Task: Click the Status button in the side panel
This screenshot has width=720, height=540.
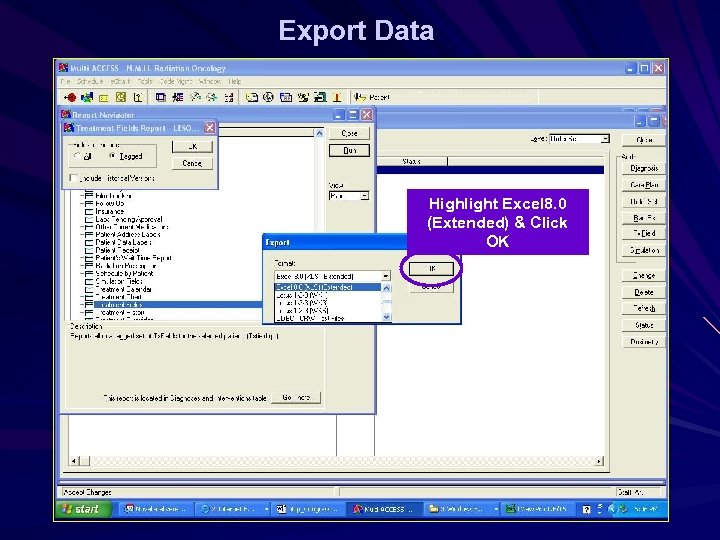Action: click(644, 325)
